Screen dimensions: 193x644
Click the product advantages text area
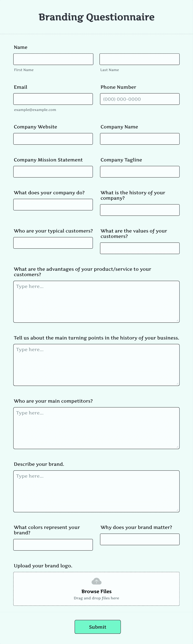point(96,301)
